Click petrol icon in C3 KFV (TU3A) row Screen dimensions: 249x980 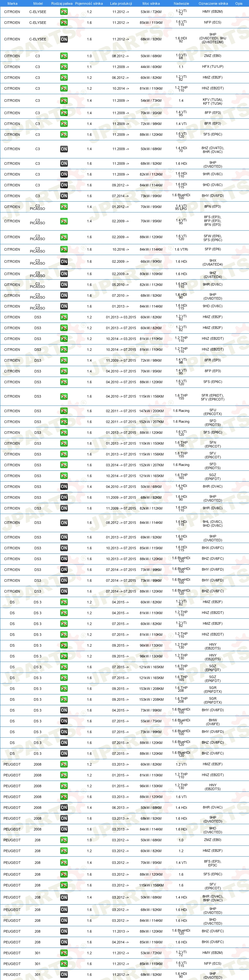(64, 101)
